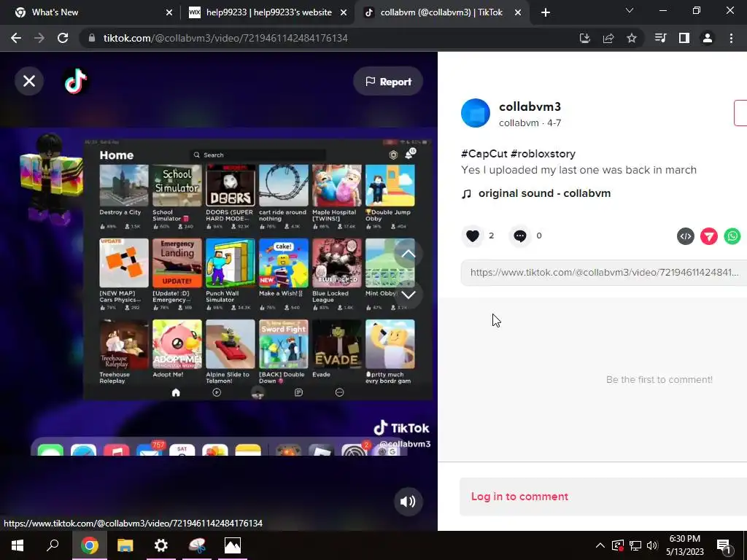Open the volume control in system tray

(652, 545)
